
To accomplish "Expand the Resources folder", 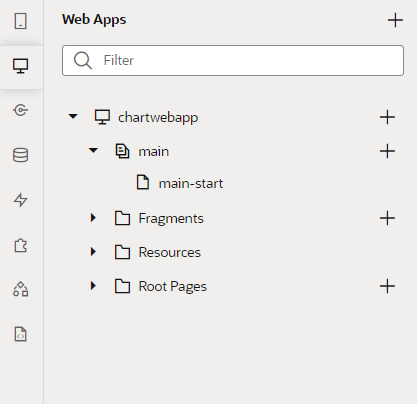I will 93,252.
